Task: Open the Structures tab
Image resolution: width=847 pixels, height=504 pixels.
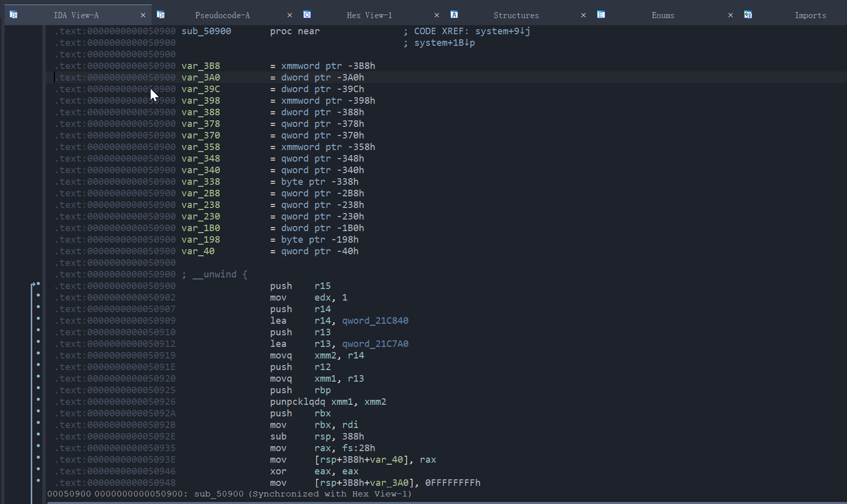Action: 516,15
